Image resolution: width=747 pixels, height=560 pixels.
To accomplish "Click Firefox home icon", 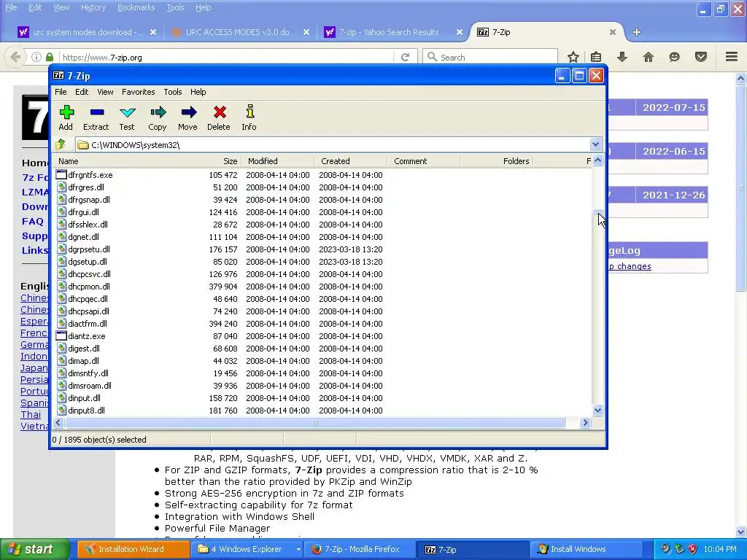I will pos(649,57).
